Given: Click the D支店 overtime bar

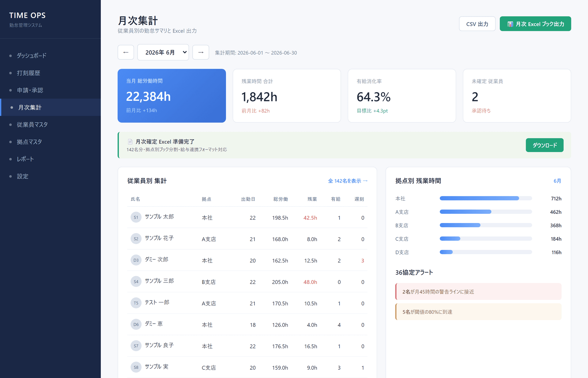Looking at the screenshot, I should tap(486, 252).
